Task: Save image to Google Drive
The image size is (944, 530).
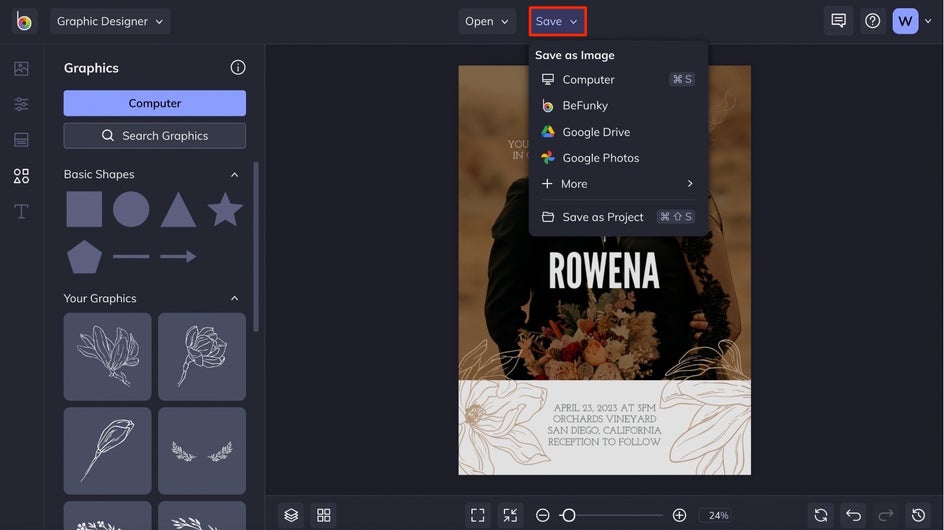Action: pyautogui.click(x=617, y=132)
